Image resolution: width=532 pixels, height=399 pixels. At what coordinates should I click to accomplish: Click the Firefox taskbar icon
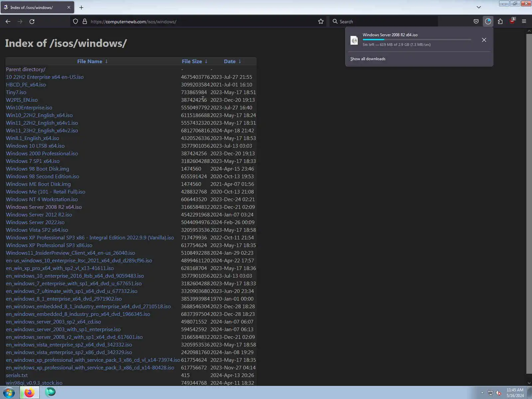(29, 393)
